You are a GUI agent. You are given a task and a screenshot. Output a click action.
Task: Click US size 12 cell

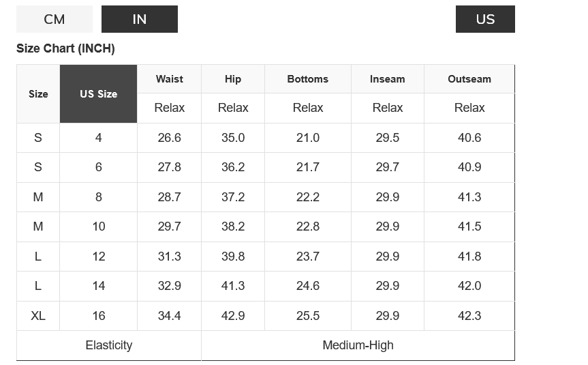pos(99,257)
